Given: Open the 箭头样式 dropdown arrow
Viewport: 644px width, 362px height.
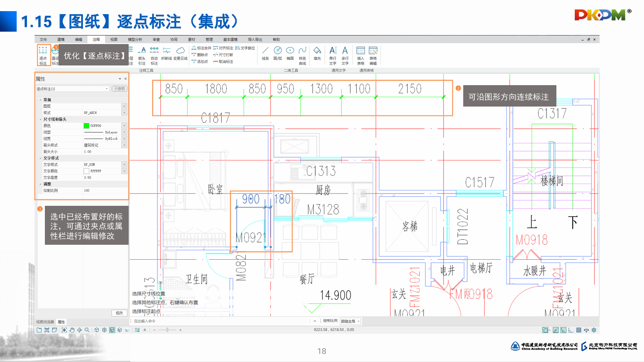Looking at the screenshot, I should 124,145.
